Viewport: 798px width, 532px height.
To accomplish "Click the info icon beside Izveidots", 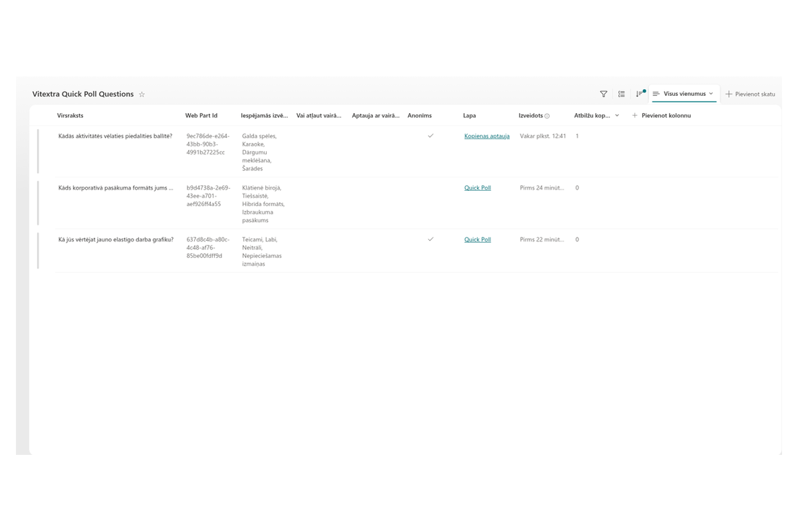I will [x=547, y=116].
